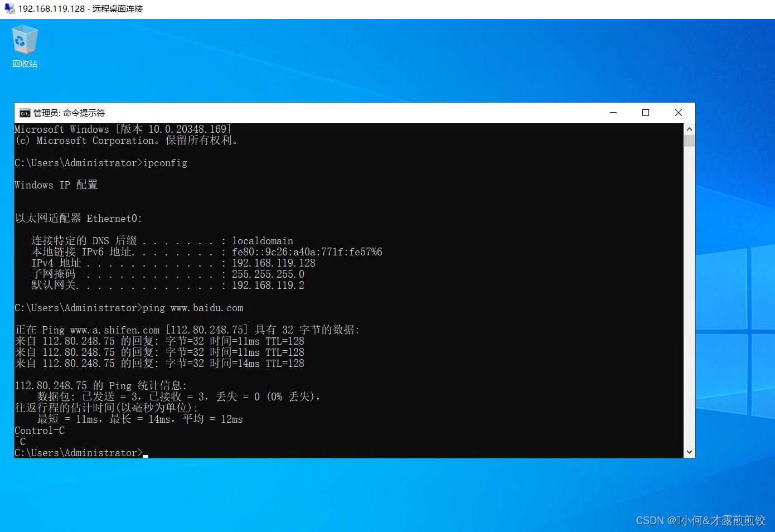The image size is (775, 532).
Task: Click the "子网掩码" label
Action: 54,274
